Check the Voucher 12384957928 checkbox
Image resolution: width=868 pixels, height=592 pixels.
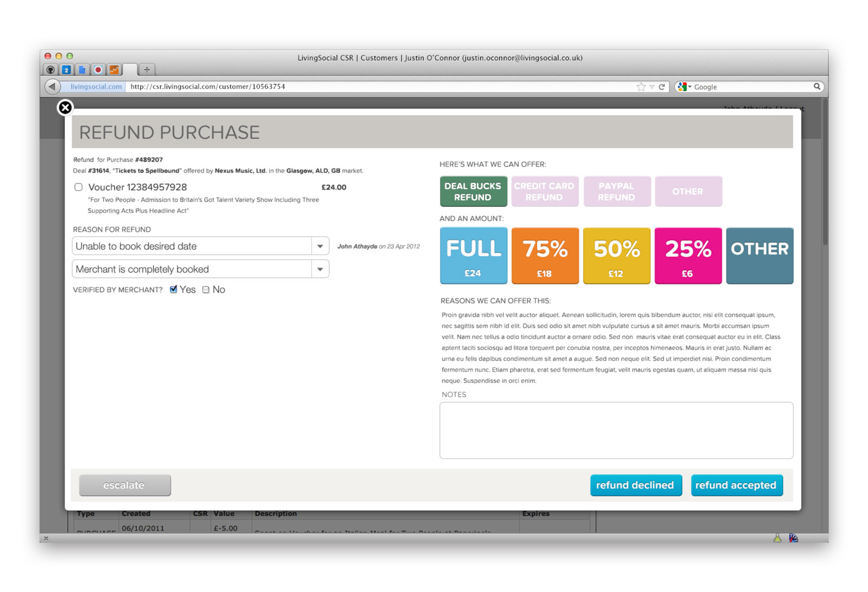pyautogui.click(x=78, y=187)
